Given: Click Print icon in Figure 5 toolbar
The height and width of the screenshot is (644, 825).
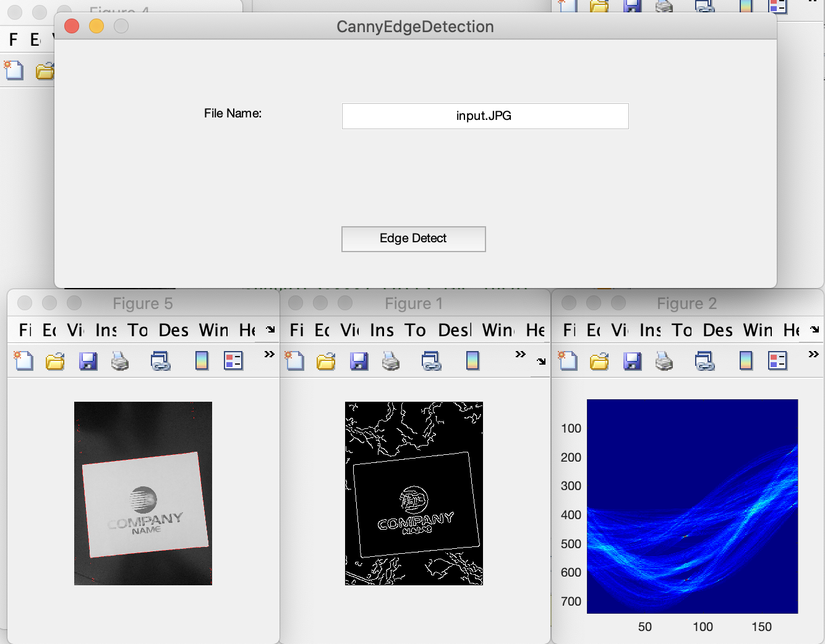Looking at the screenshot, I should click(x=120, y=360).
